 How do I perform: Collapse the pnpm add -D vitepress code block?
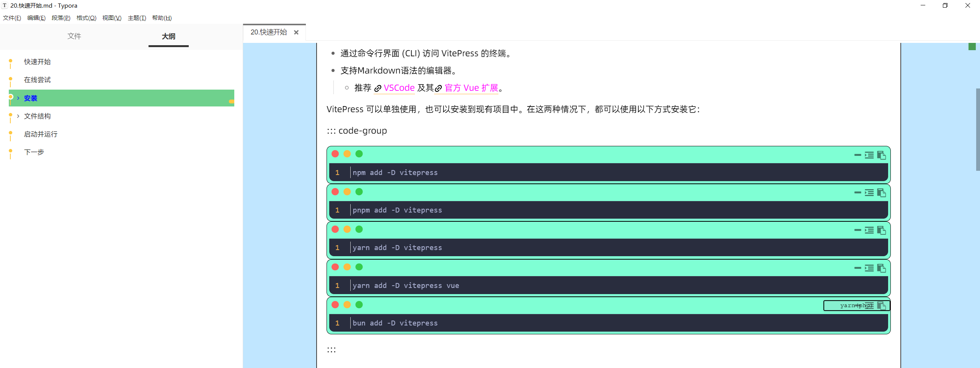tap(857, 193)
